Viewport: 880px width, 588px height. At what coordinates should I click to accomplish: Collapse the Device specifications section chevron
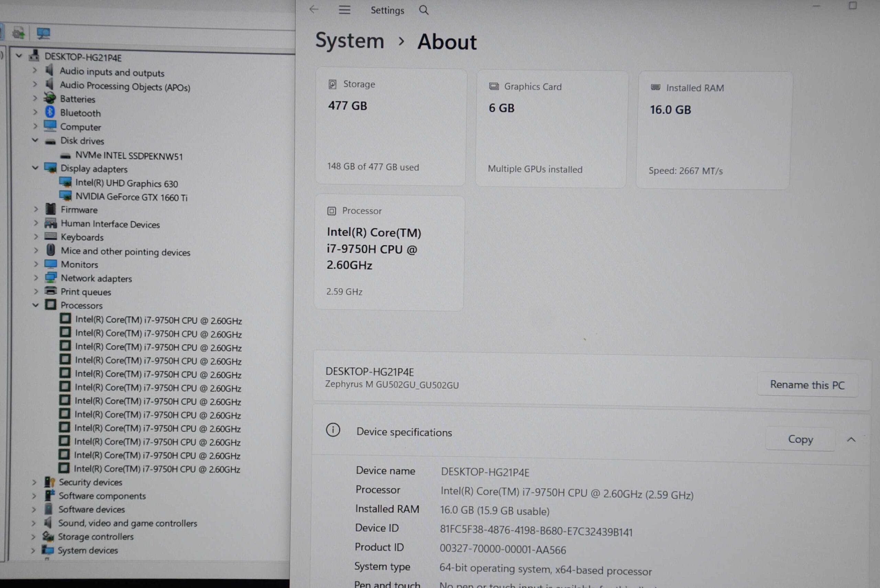point(851,440)
